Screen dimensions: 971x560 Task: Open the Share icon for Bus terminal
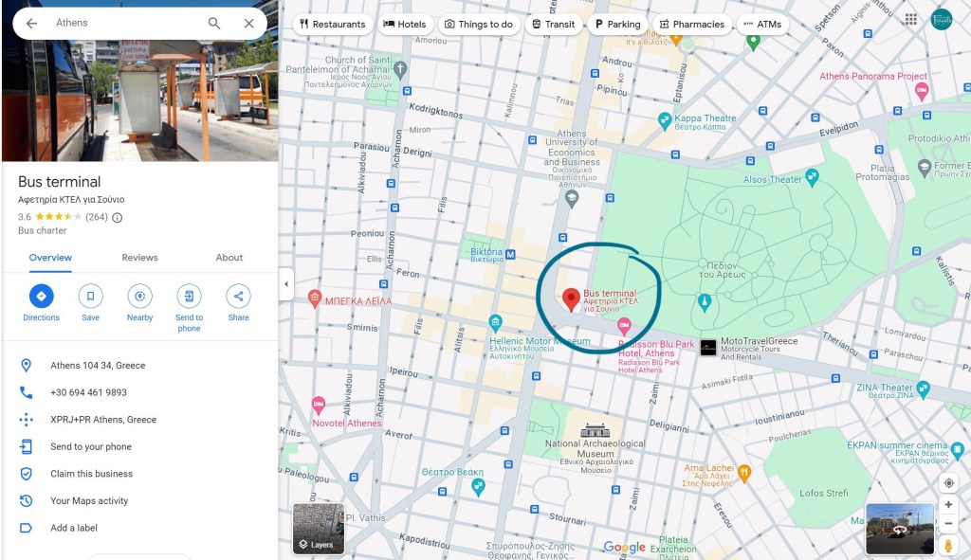click(238, 296)
